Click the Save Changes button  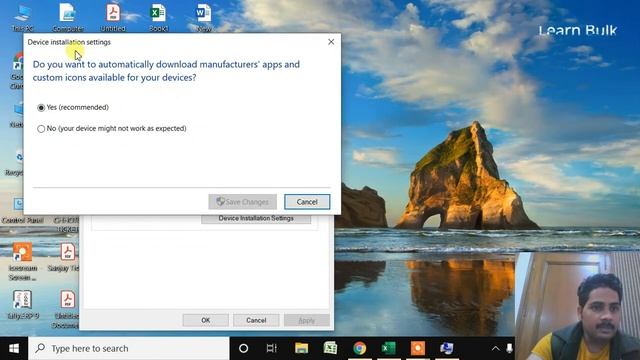(x=242, y=202)
